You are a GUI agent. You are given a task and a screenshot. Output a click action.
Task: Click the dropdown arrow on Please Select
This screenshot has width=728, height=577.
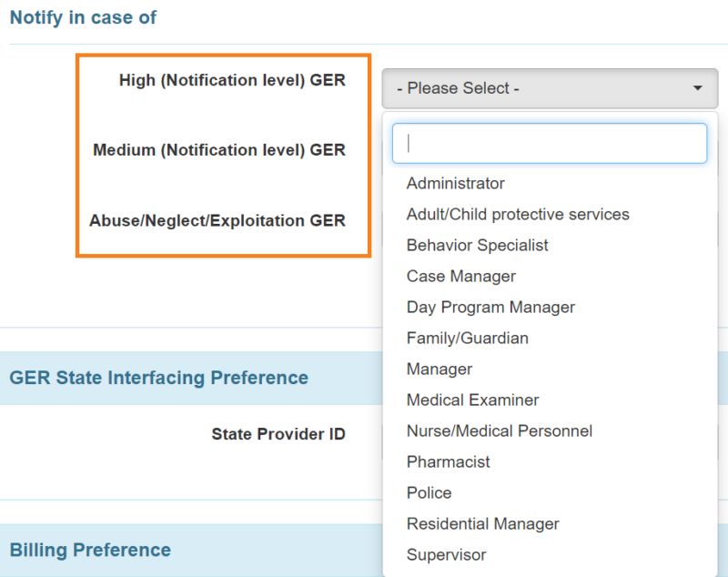point(697,88)
